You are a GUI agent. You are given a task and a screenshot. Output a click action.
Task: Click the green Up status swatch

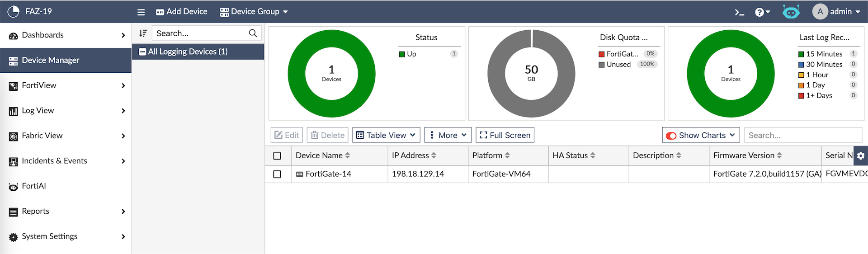401,54
